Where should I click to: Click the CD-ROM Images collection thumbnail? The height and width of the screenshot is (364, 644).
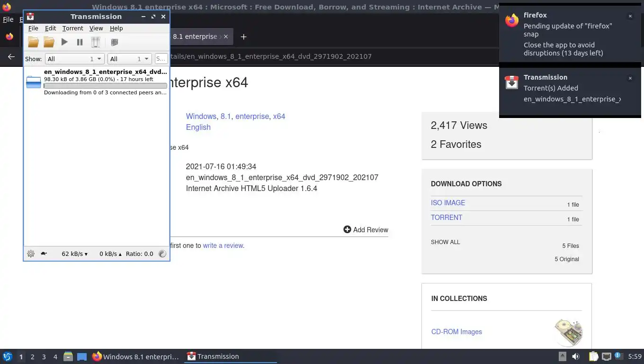coord(568,332)
